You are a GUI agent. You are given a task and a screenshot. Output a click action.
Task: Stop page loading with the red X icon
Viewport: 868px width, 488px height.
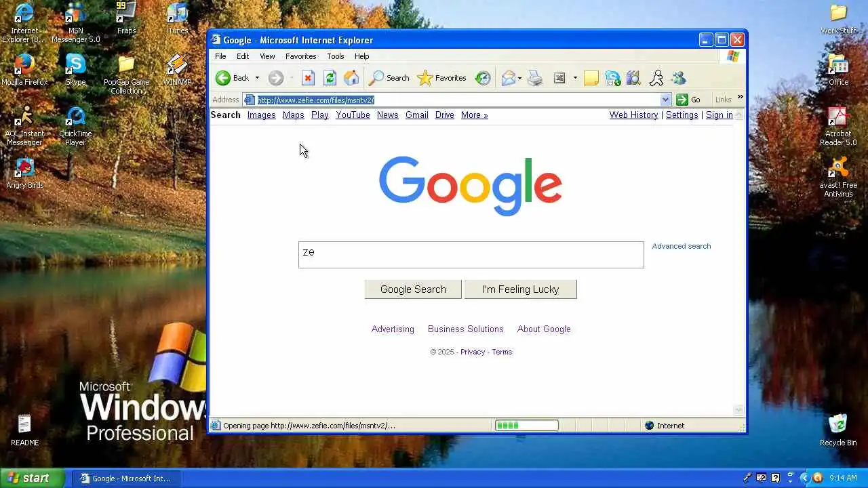tap(308, 78)
